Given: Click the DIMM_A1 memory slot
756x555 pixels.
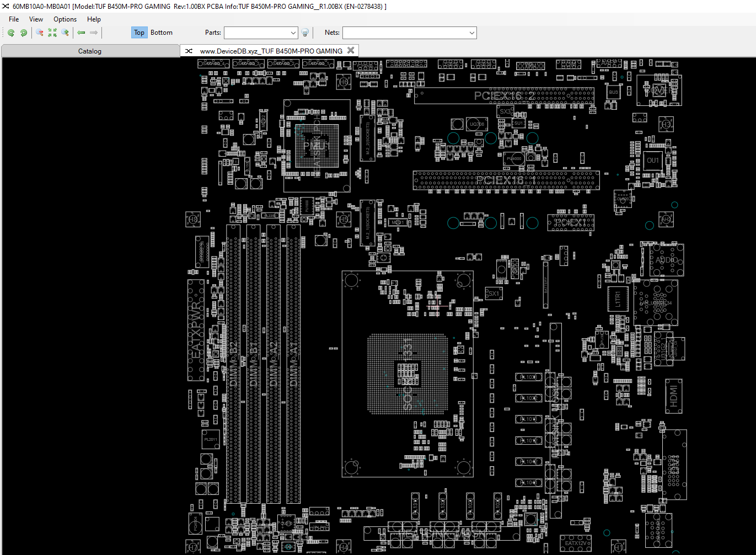Looking at the screenshot, I should pos(293,364).
